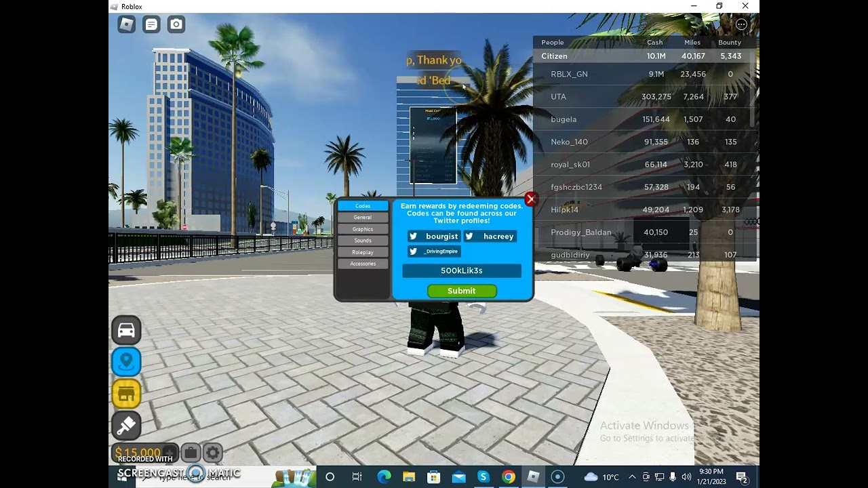This screenshot has height=488, width=868.
Task: Submit the entered code
Action: point(462,291)
